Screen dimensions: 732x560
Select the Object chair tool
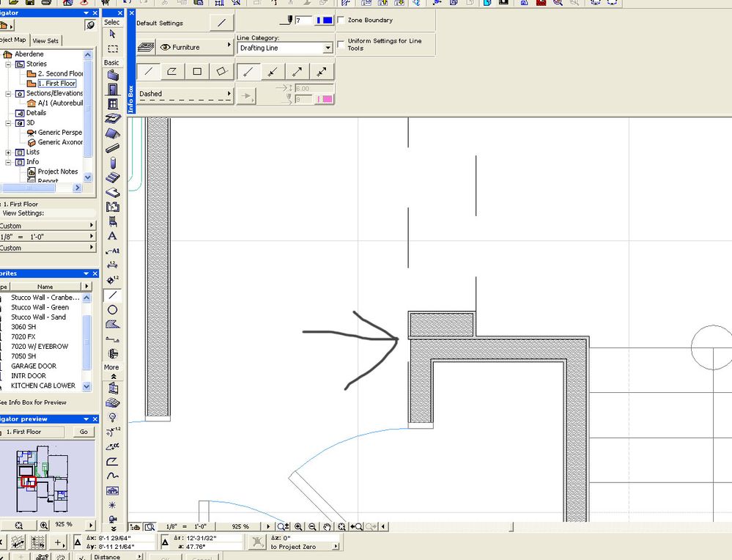113,221
